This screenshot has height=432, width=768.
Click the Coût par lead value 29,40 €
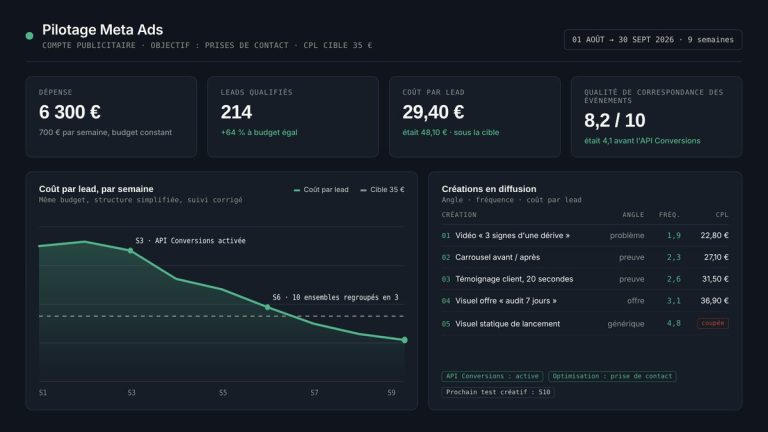(x=433, y=112)
